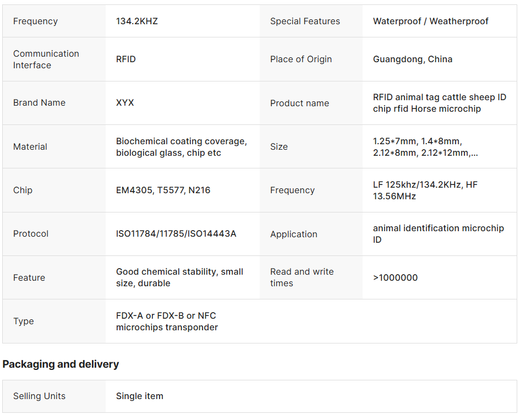The height and width of the screenshot is (420, 520).
Task: Click the Waterproof / Weatherproof value
Action: click(x=430, y=21)
